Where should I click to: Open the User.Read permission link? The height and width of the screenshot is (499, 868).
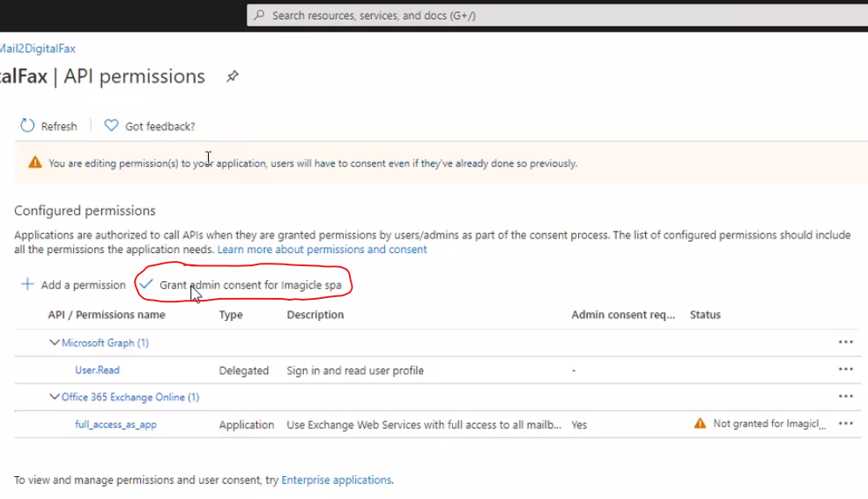point(97,370)
